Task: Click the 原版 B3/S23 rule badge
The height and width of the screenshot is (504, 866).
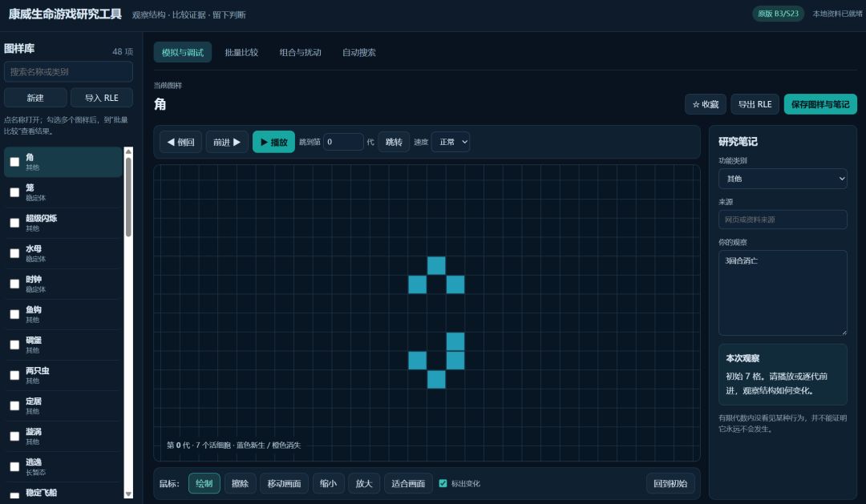Action: point(778,14)
